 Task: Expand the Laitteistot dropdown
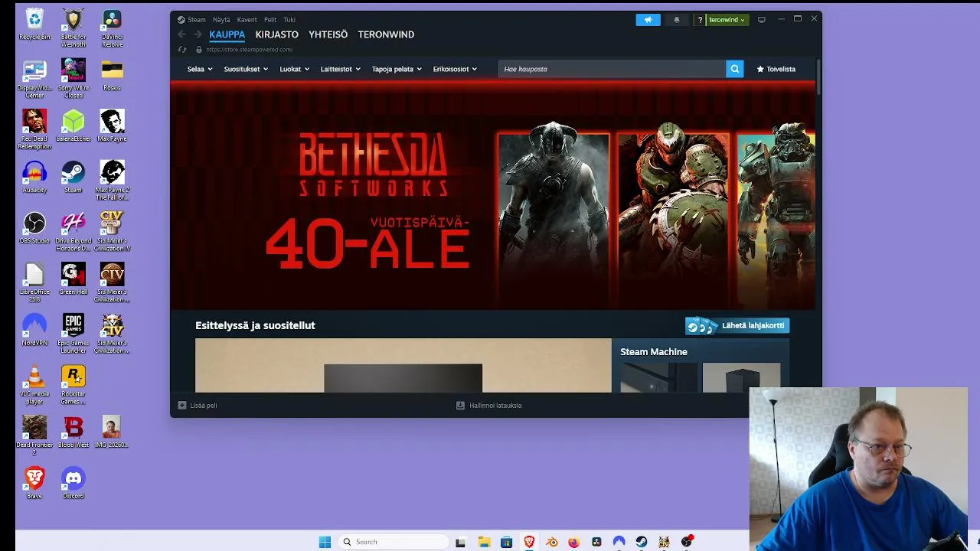point(341,69)
